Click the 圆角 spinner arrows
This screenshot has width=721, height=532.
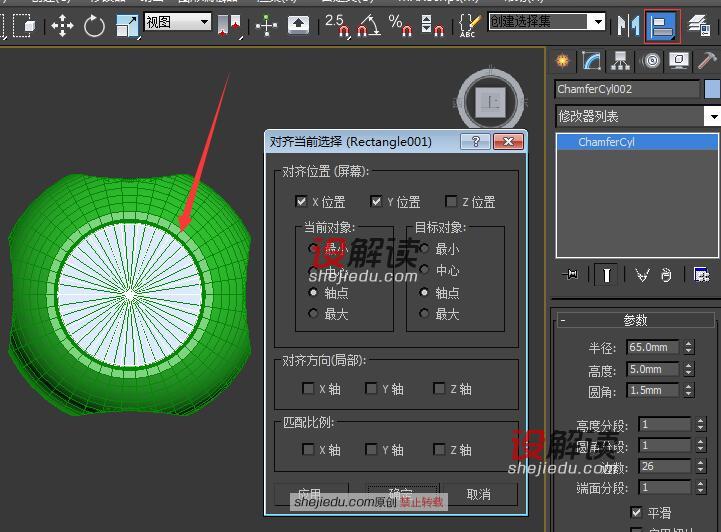tap(688, 390)
